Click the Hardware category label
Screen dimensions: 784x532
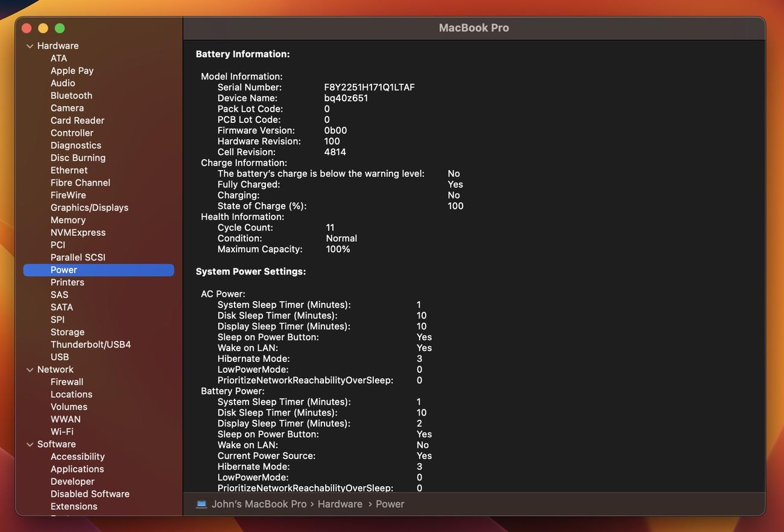click(58, 46)
